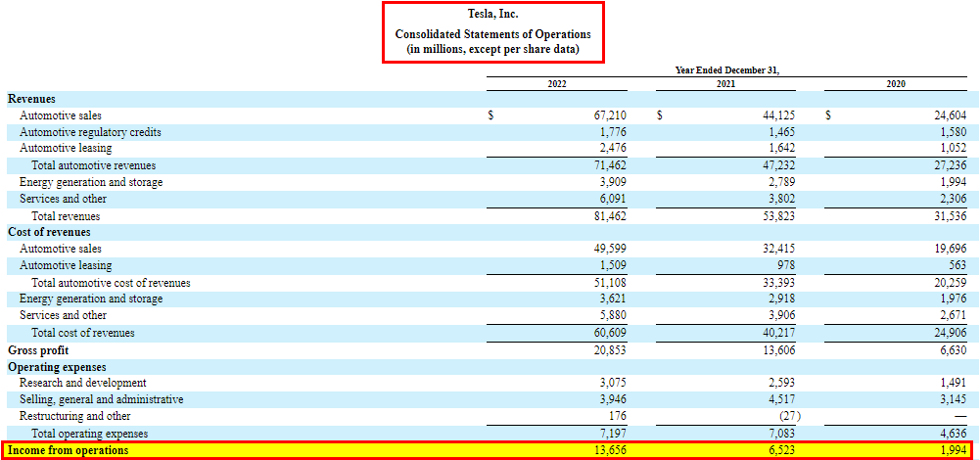980x460 pixels.
Task: Click 'Total cost of revenues' row label
Action: 83,333
